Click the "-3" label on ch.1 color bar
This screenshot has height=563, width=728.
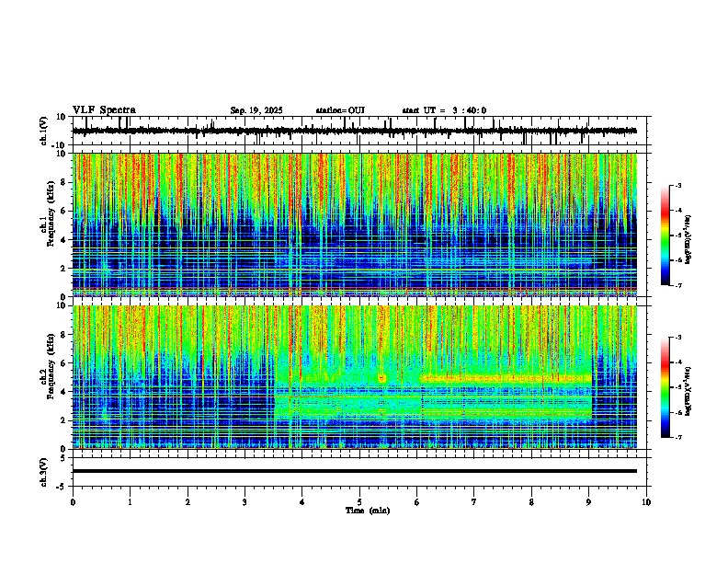coord(677,185)
